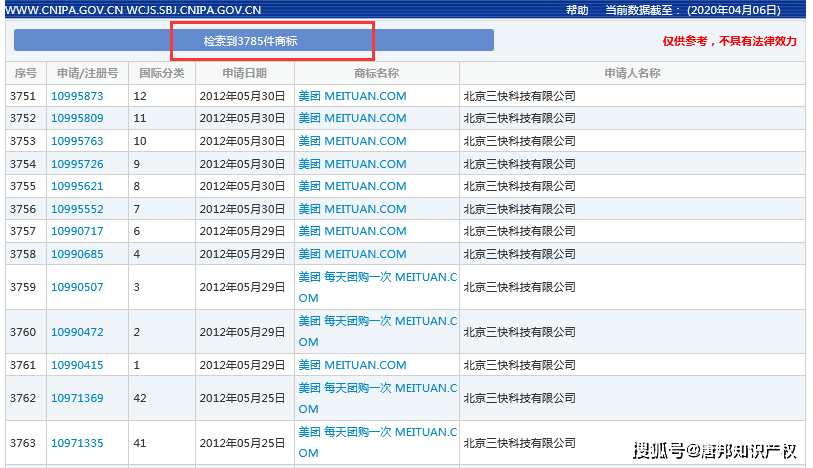Open 美团 MEITUAN.COM trademark in row 3756
The height and width of the screenshot is (468, 813).
point(353,209)
